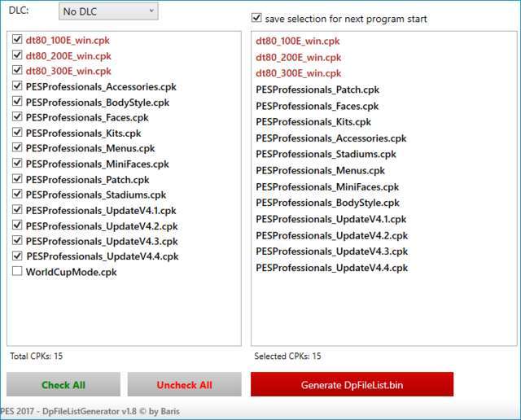Toggle save selection for next program start

coord(256,18)
